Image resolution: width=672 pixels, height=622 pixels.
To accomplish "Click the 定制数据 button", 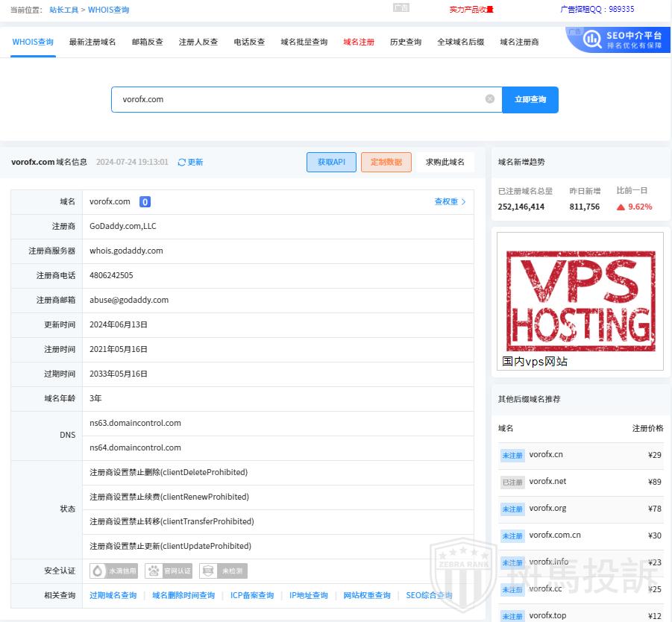I will 386,163.
